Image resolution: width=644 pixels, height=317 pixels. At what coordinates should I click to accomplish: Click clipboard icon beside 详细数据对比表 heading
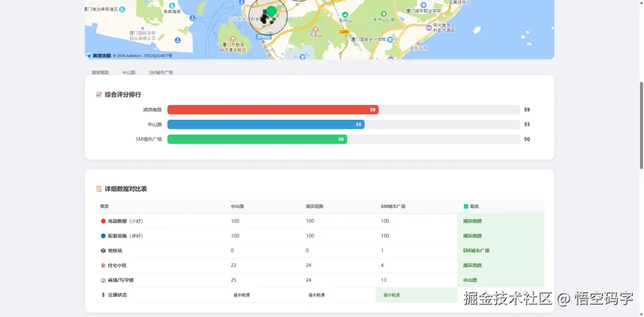(98, 189)
